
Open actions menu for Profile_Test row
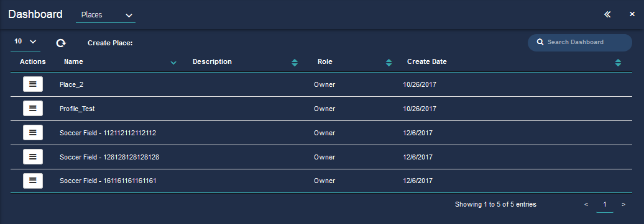pyautogui.click(x=33, y=109)
